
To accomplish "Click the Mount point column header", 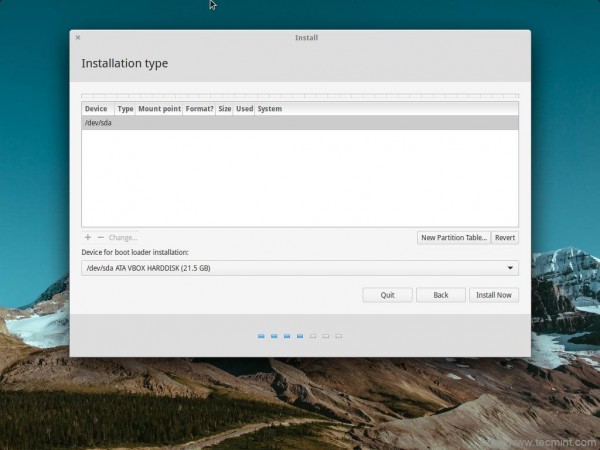I will click(x=159, y=109).
